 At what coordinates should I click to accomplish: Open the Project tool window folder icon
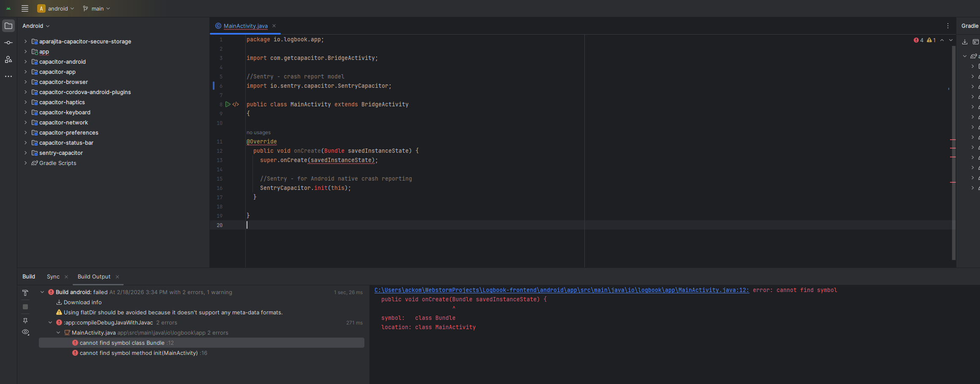coord(8,26)
